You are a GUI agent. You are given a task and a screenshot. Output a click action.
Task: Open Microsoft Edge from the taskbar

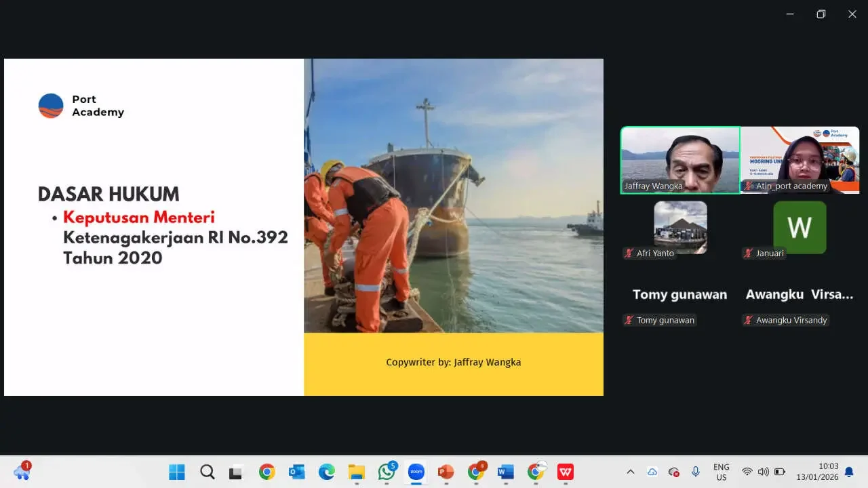pos(326,472)
